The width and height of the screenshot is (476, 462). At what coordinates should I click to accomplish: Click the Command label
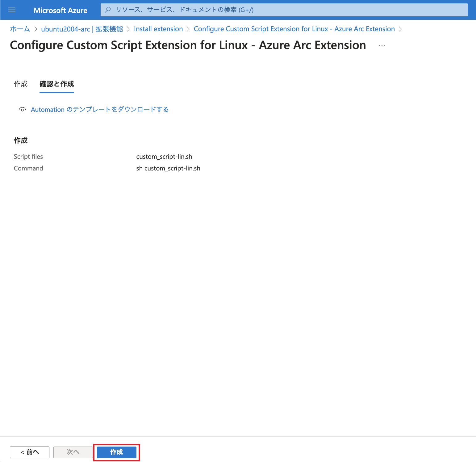coord(28,168)
